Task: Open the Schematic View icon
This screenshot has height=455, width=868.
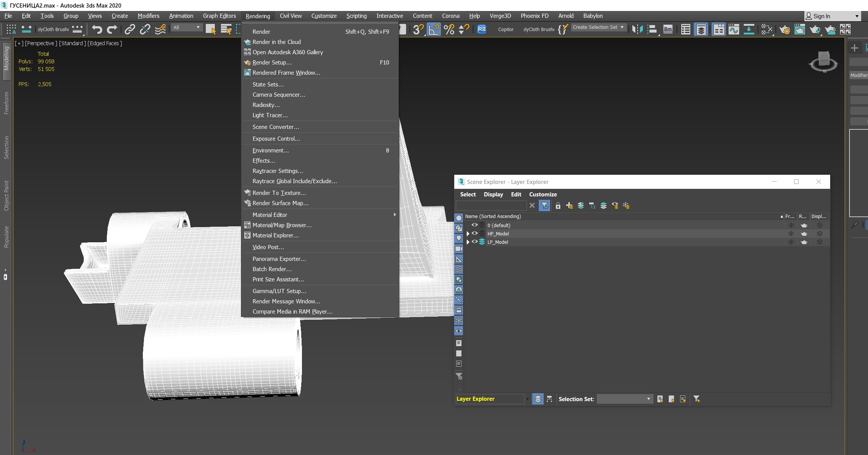Action: [x=749, y=29]
